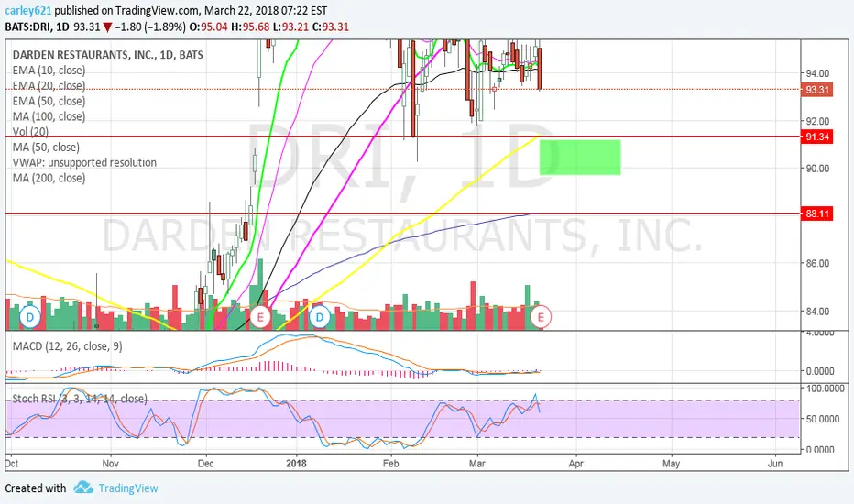The width and height of the screenshot is (854, 504).
Task: Select the EMA (10, close) indicator label
Action: coord(49,71)
